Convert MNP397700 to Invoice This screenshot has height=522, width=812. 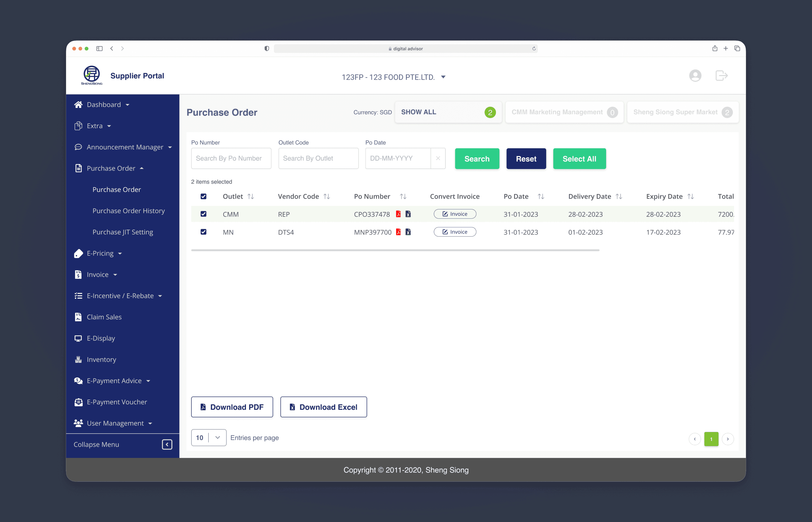click(455, 232)
